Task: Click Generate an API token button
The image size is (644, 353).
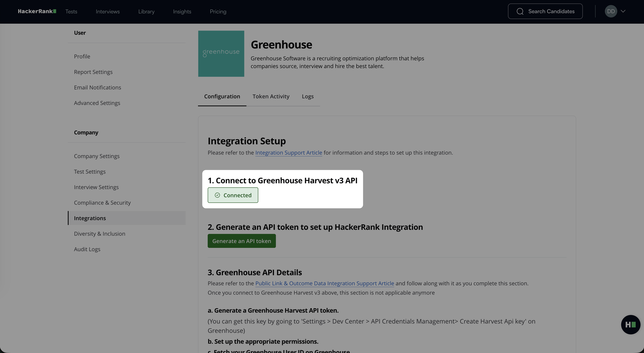Action: [241, 241]
